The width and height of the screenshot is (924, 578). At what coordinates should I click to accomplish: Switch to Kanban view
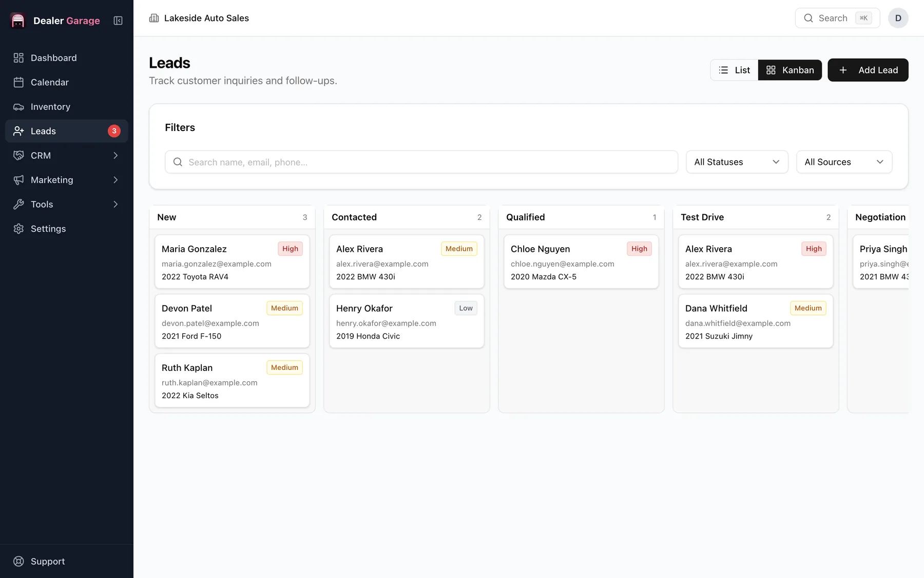(790, 70)
